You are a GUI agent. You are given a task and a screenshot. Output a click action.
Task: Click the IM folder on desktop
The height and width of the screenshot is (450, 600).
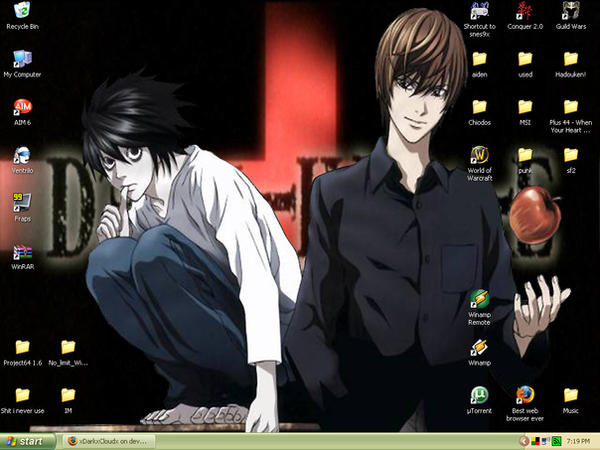click(68, 395)
